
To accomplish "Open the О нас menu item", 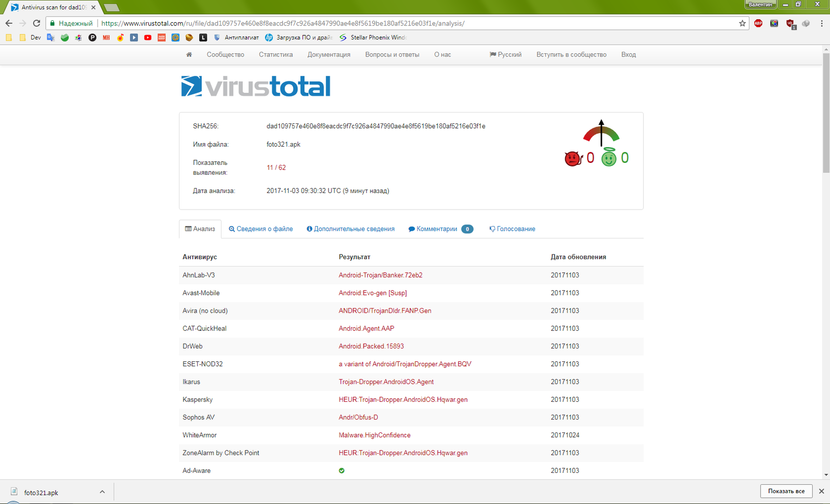I will coord(442,54).
